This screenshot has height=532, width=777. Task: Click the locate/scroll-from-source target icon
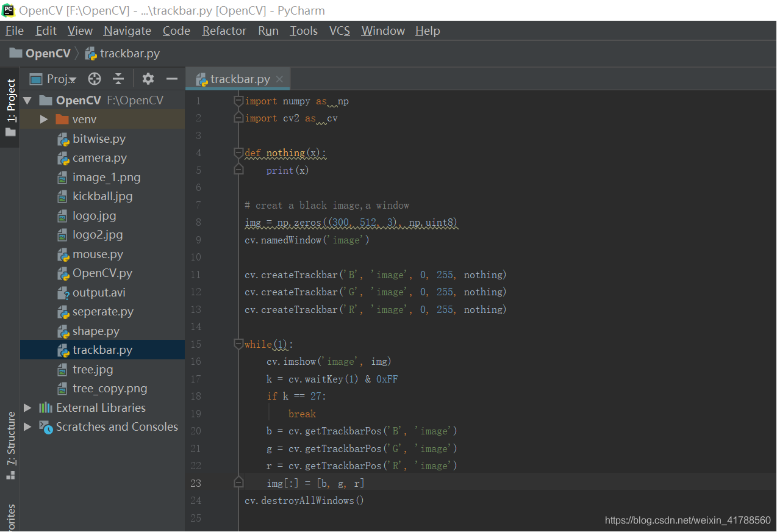(94, 79)
